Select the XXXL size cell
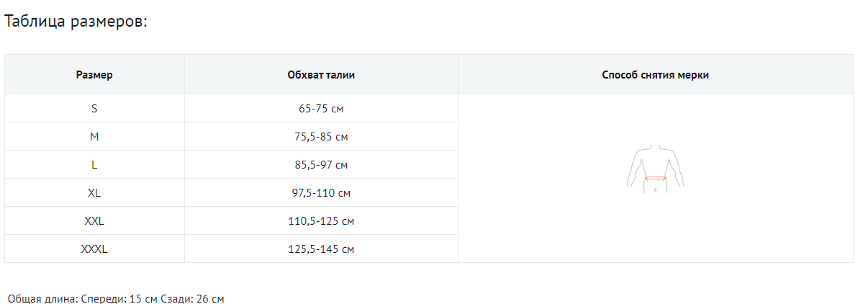Viewport: 868px width, 304px height. 94,249
